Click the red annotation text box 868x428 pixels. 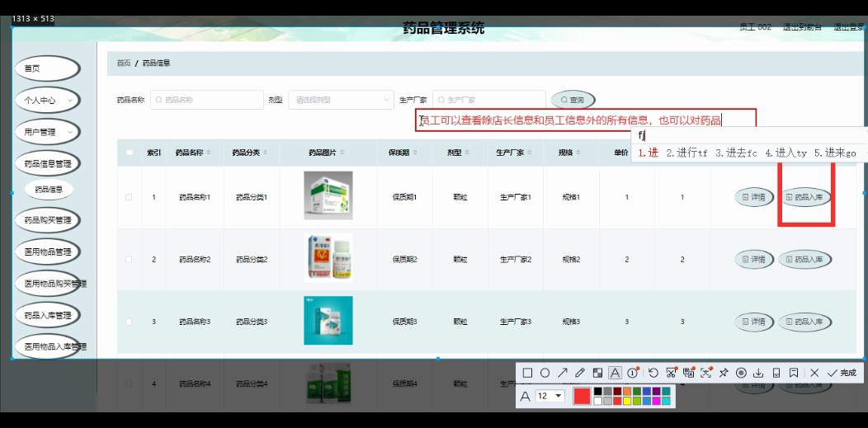(586, 120)
